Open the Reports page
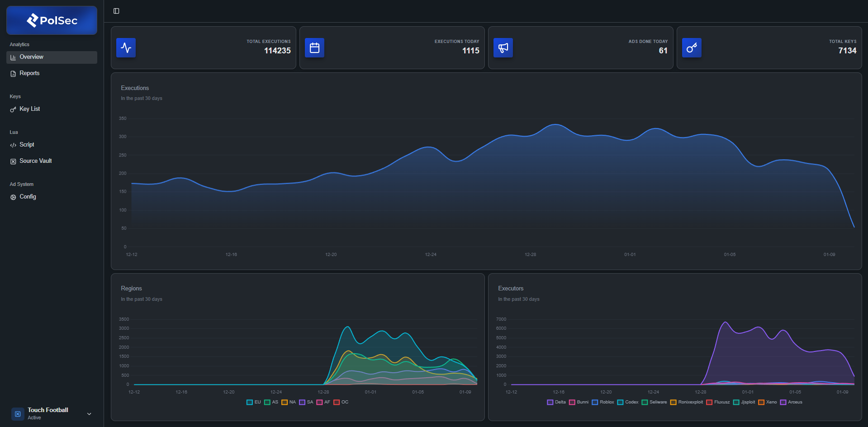Image resolution: width=868 pixels, height=427 pixels. [52, 73]
